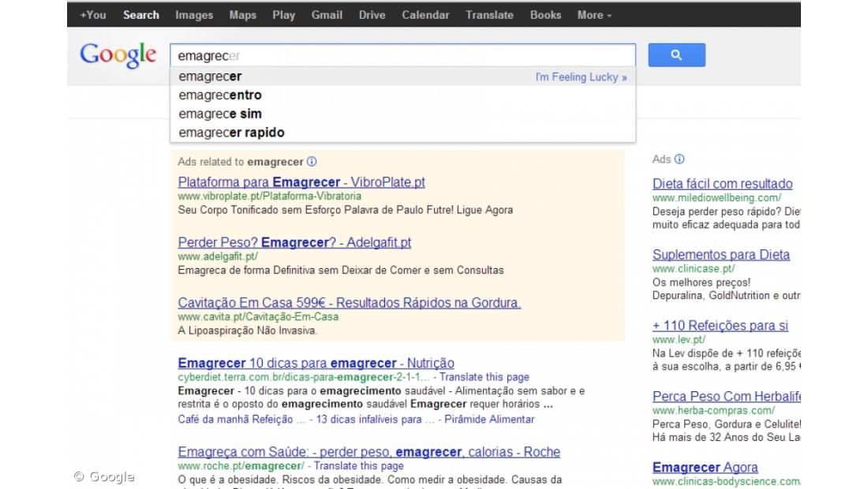
Task: Click the Google logo
Action: tap(117, 54)
